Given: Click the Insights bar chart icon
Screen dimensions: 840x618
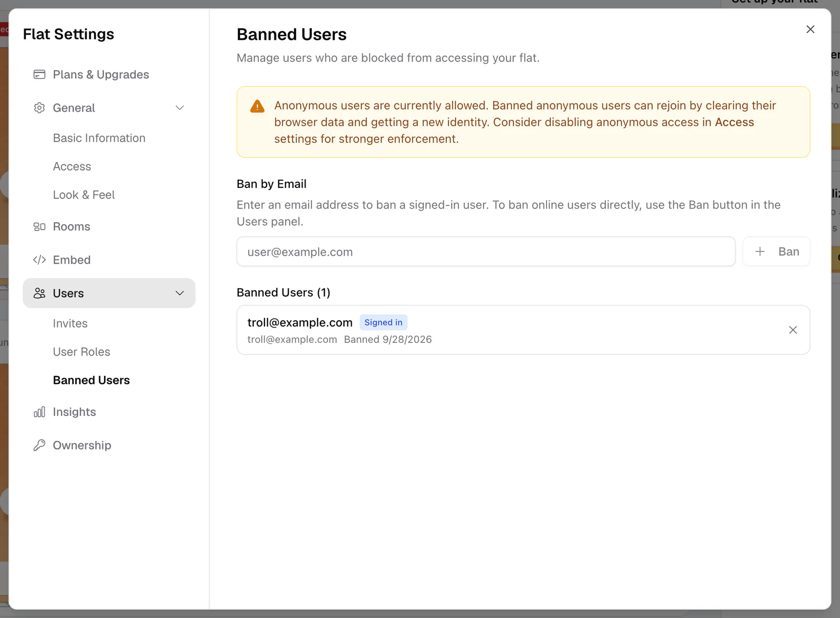Looking at the screenshot, I should (39, 412).
